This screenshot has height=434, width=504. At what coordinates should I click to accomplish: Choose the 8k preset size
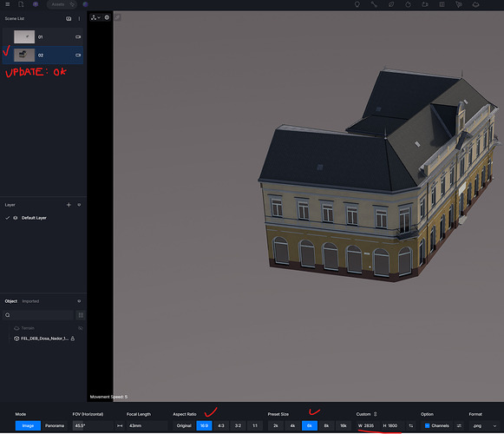coord(326,425)
